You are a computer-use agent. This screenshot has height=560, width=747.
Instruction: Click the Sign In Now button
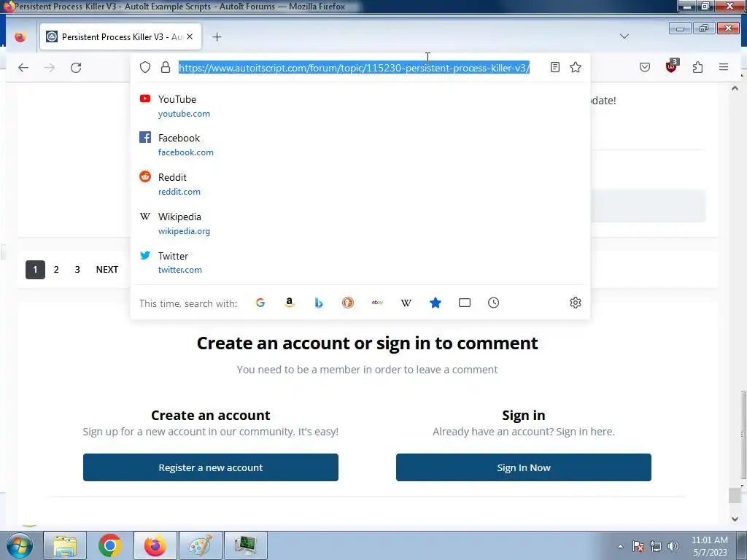[x=524, y=467]
